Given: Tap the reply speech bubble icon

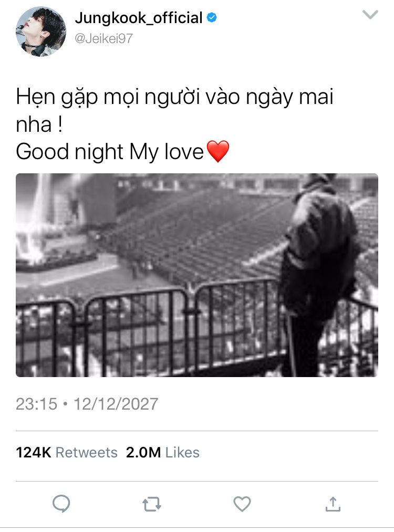Looking at the screenshot, I should point(61,504).
